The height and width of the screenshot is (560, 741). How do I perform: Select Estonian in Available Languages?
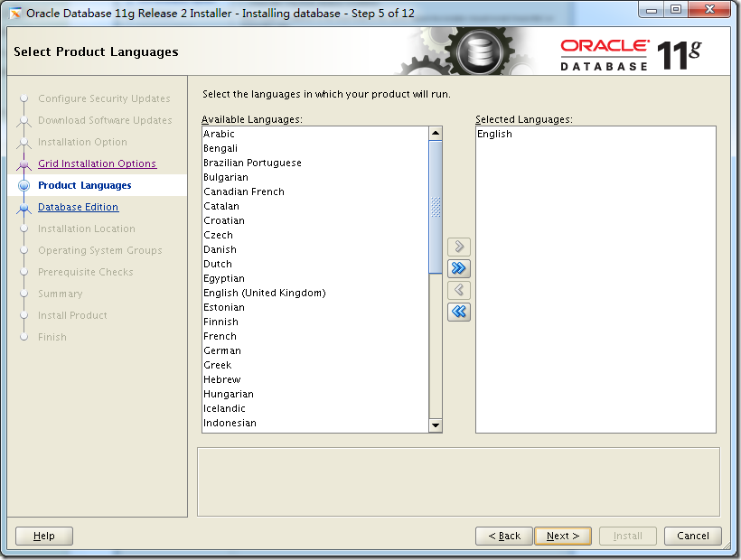click(x=314, y=307)
